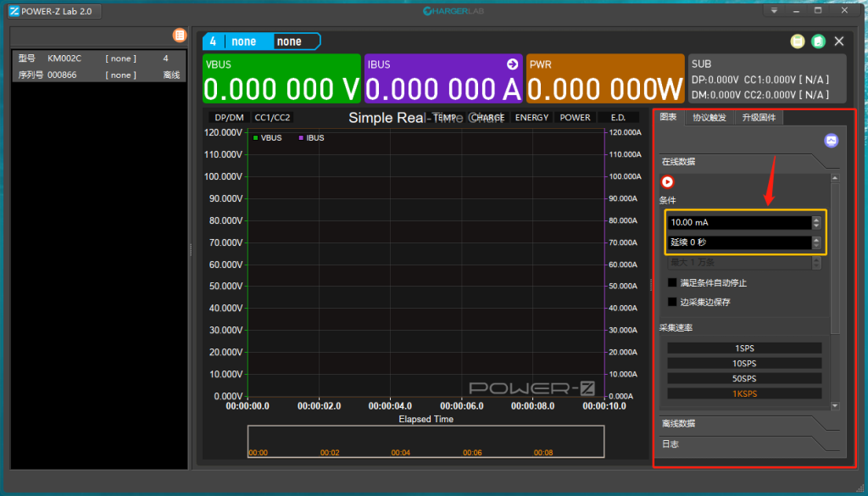The height and width of the screenshot is (496, 868).
Task: Switch to the 升级固件 tab
Action: pos(759,118)
